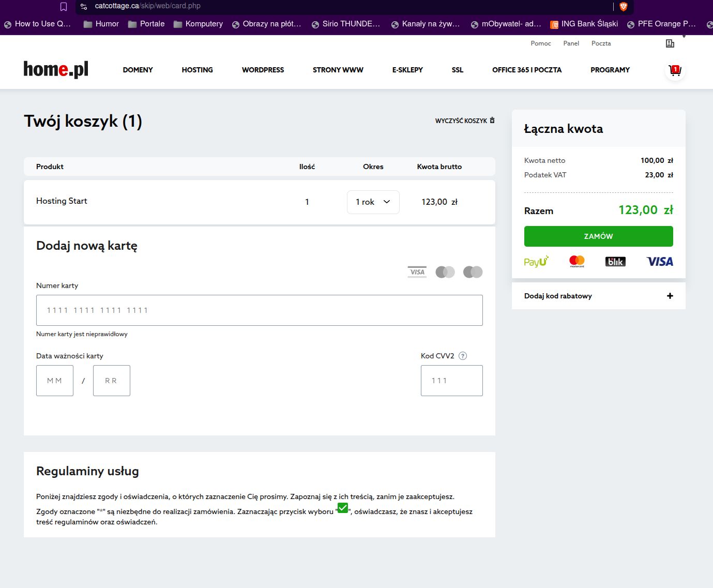Open site settings icon beside URL
Viewport: 713px width, 588px height.
click(x=84, y=6)
